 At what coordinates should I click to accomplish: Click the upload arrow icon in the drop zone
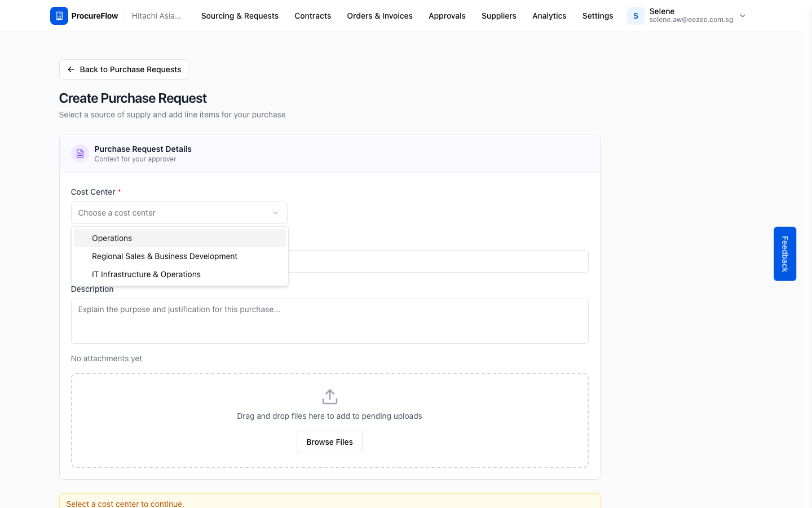tap(330, 397)
